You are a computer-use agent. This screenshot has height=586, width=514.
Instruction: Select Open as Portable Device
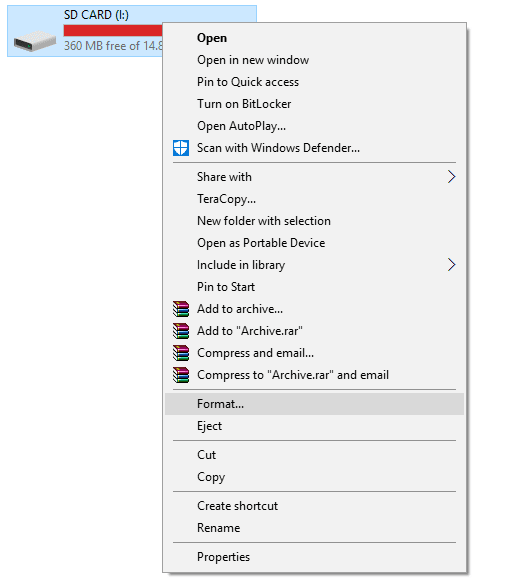[x=314, y=243]
